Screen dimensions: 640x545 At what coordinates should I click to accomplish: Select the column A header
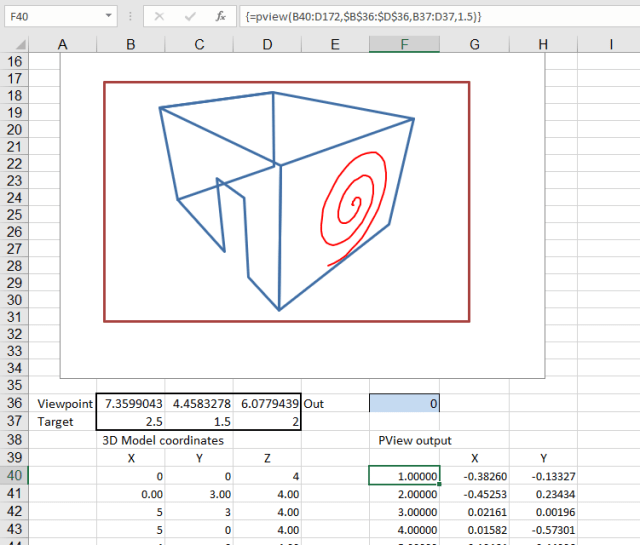click(x=63, y=44)
